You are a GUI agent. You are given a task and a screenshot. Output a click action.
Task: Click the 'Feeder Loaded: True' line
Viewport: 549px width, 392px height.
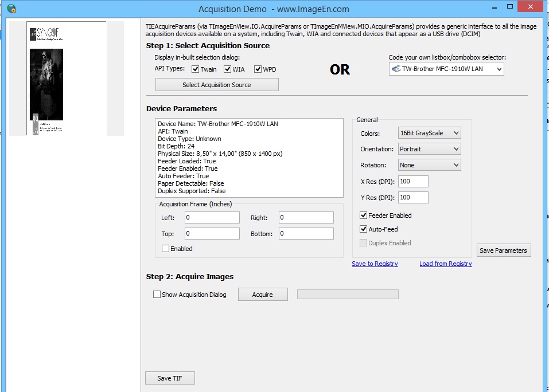(186, 161)
